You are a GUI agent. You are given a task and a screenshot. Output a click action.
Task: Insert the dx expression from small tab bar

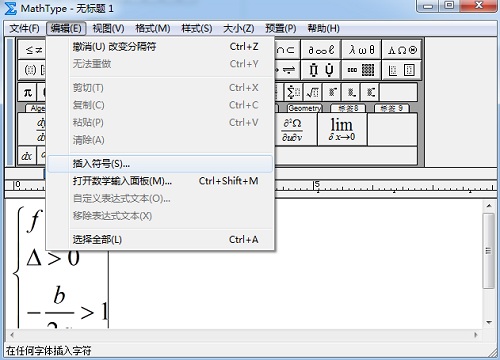pyautogui.click(x=27, y=156)
